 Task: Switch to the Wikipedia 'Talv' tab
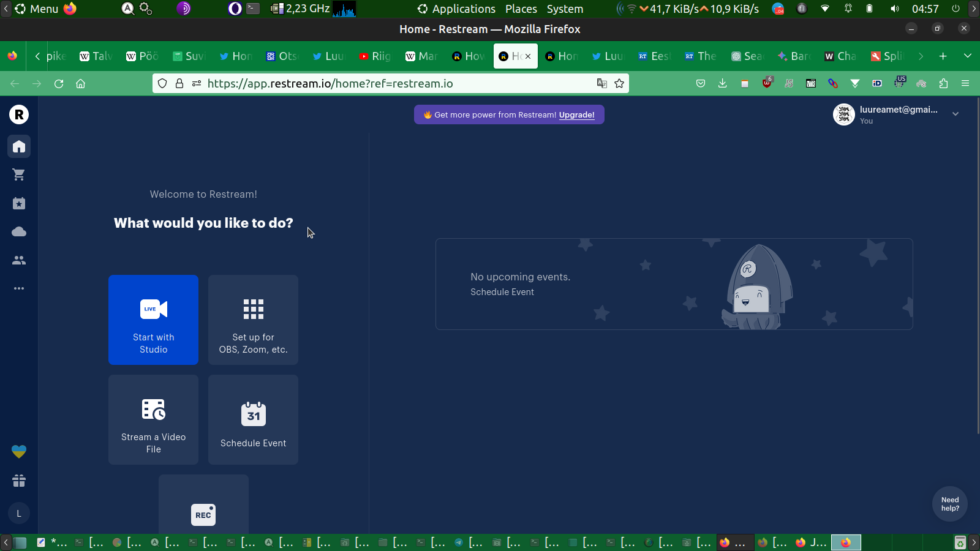(96, 56)
